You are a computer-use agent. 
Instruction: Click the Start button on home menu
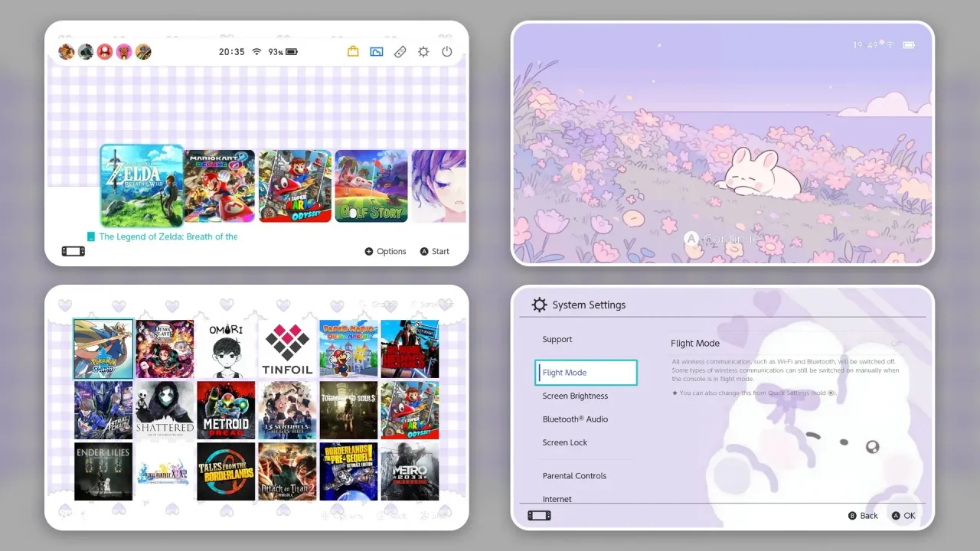click(434, 251)
